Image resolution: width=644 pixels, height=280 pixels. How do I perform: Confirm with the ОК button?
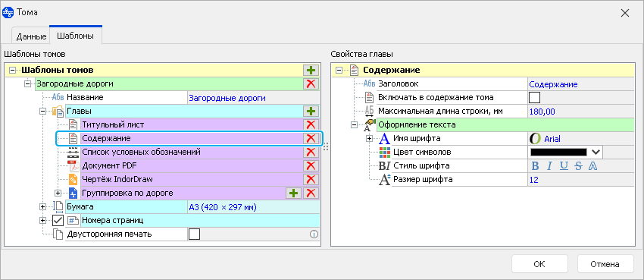tap(539, 263)
